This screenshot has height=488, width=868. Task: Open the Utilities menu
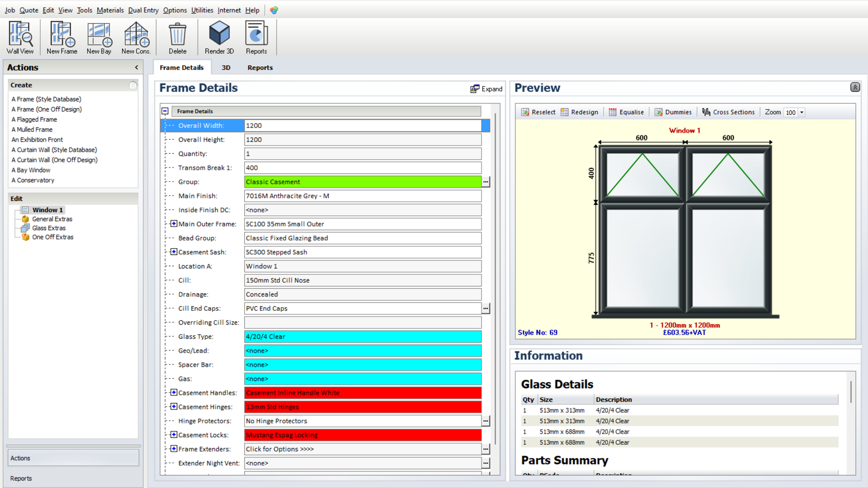click(202, 10)
